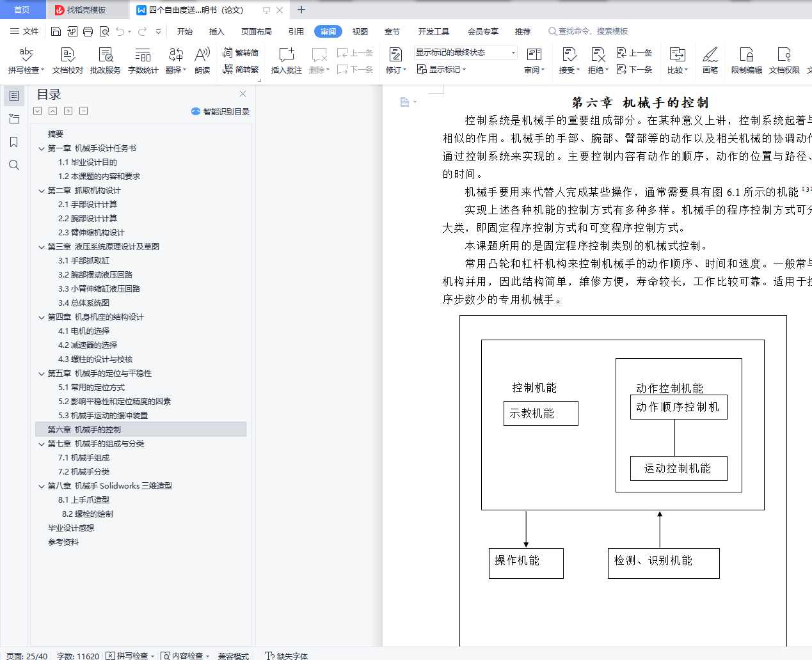This screenshot has height=660, width=812.
Task: Click 智能识别目录 smart TOC recognition
Action: 220,111
